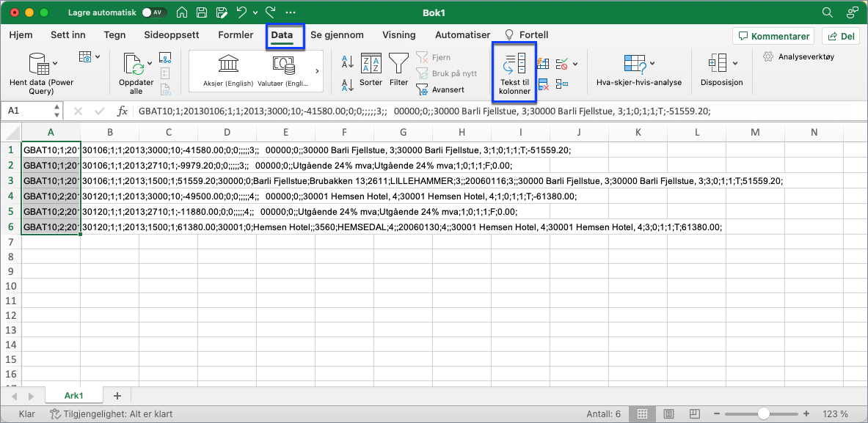Image resolution: width=868 pixels, height=423 pixels.
Task: Open the Hjem tab
Action: 21,35
